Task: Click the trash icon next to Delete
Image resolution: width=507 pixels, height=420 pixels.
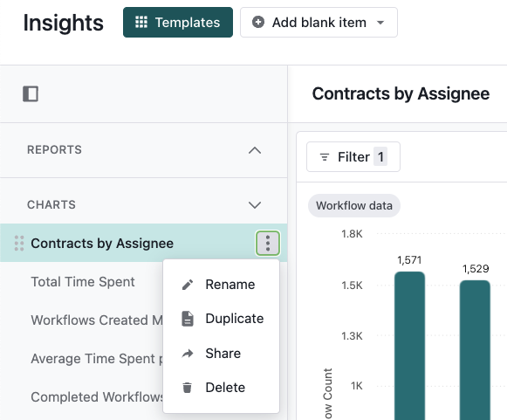Action: pyautogui.click(x=188, y=388)
